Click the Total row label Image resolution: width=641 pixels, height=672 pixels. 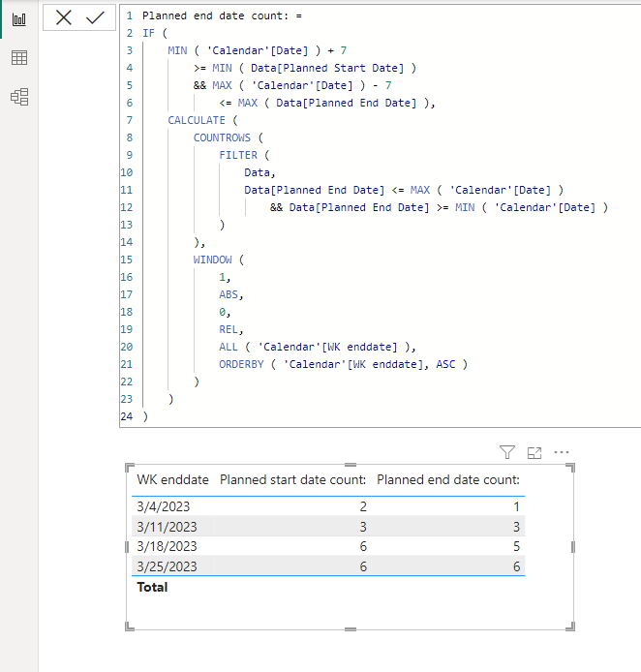click(152, 587)
